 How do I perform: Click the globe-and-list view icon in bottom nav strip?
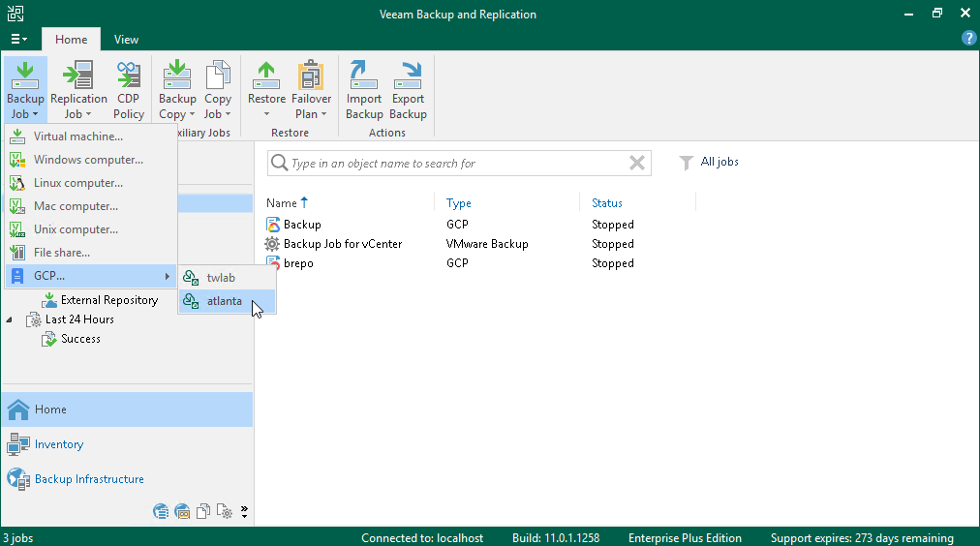point(161,512)
